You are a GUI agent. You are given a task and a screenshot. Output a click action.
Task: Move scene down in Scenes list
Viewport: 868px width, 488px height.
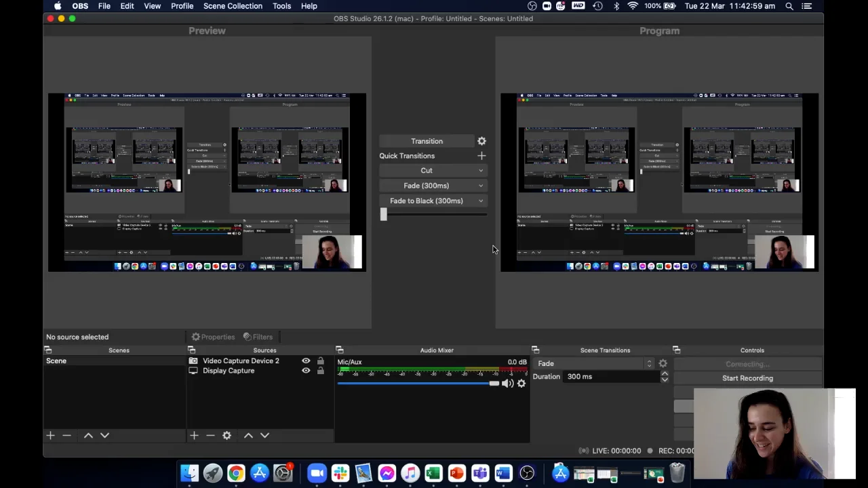[x=104, y=435]
